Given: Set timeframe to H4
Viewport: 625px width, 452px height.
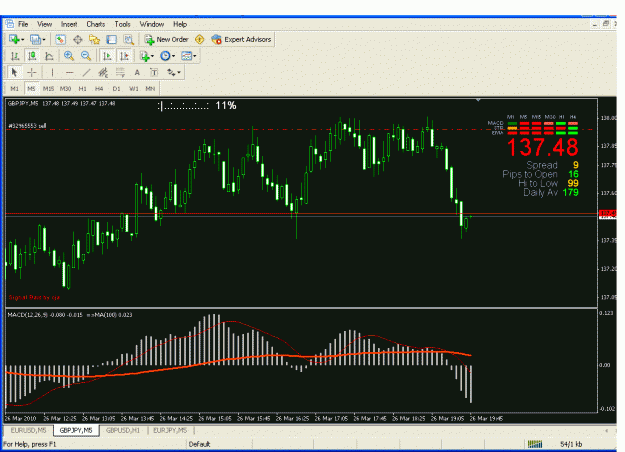Looking at the screenshot, I should (99, 88).
